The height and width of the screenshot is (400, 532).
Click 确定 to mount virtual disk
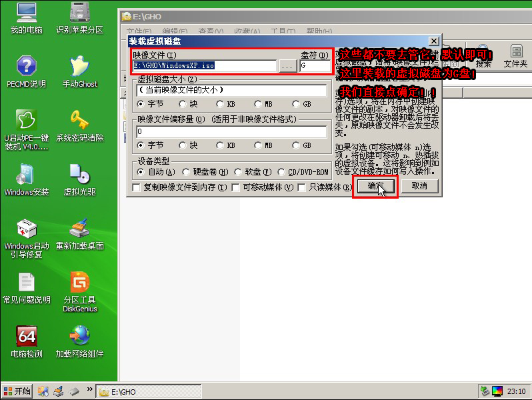[x=375, y=186]
